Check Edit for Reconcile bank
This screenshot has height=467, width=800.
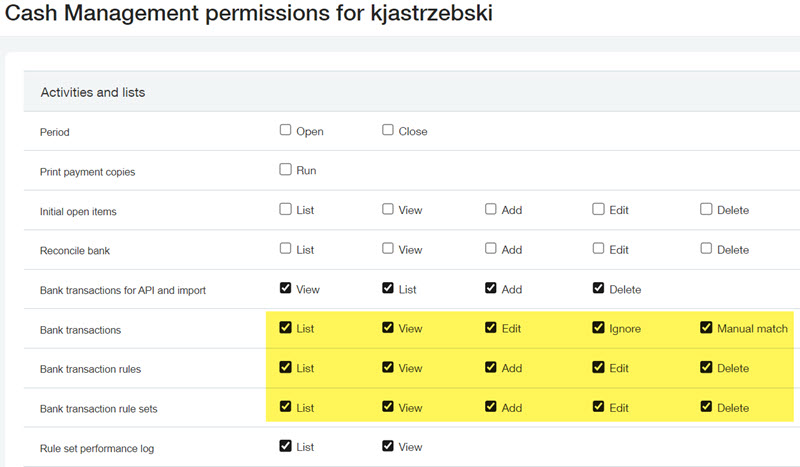click(x=598, y=248)
